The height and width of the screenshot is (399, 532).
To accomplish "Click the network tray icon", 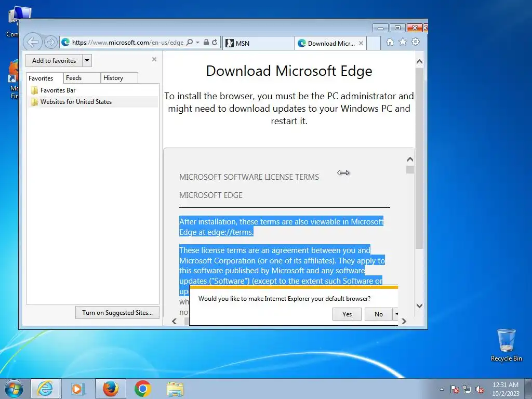I will pyautogui.click(x=467, y=389).
